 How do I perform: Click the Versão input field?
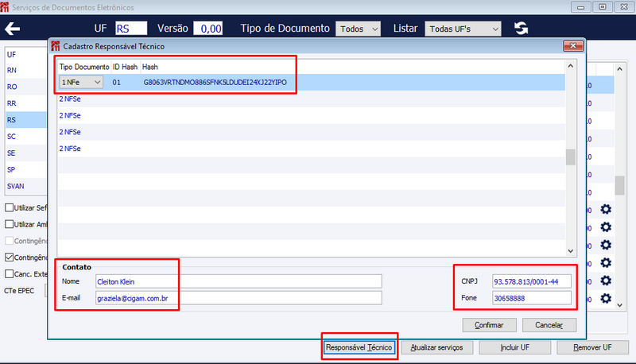(207, 29)
